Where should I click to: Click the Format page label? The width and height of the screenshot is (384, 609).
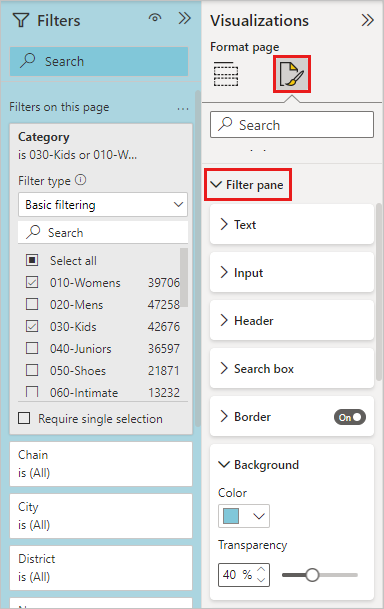245,47
